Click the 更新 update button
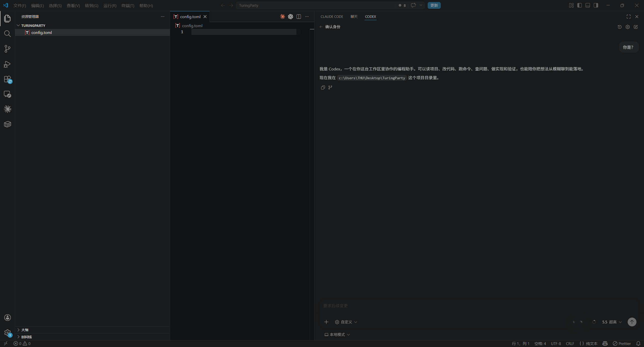Screen dimensions: 644x347 [434, 5]
